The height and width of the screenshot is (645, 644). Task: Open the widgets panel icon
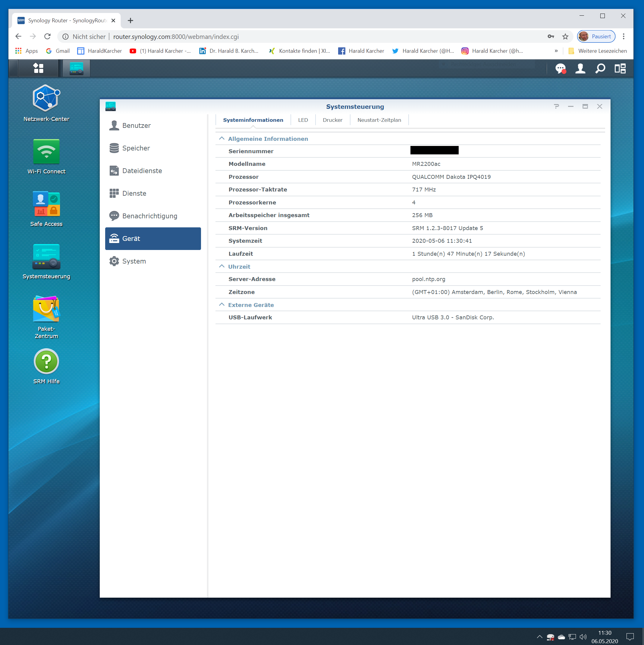(x=620, y=68)
